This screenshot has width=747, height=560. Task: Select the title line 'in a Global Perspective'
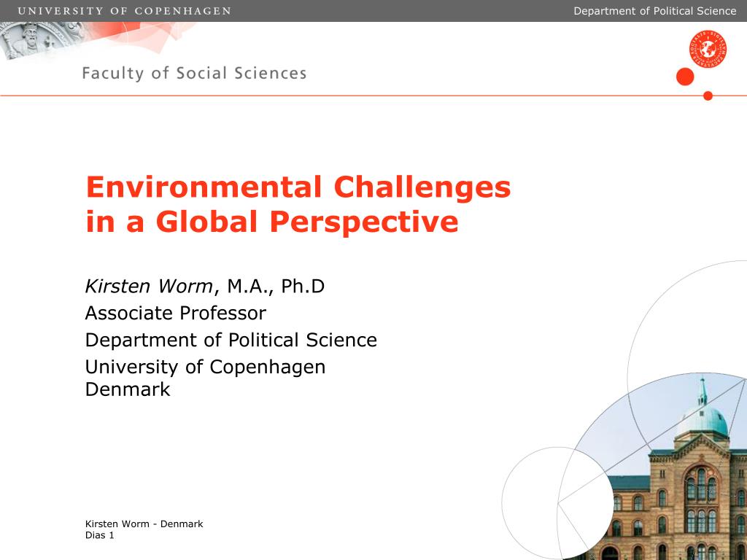272,222
